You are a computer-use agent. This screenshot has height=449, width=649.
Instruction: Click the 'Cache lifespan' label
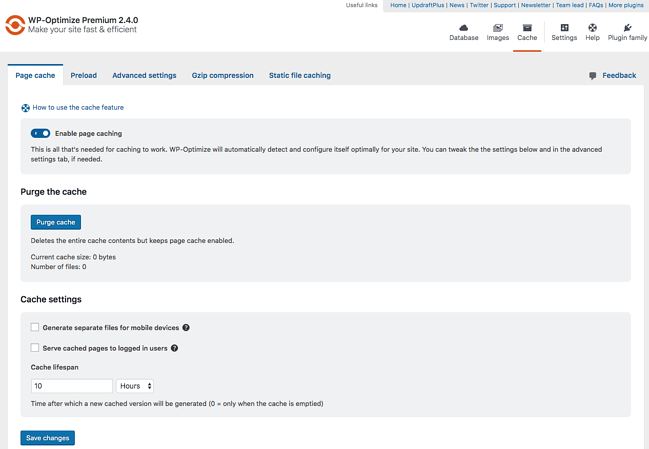coord(55,367)
